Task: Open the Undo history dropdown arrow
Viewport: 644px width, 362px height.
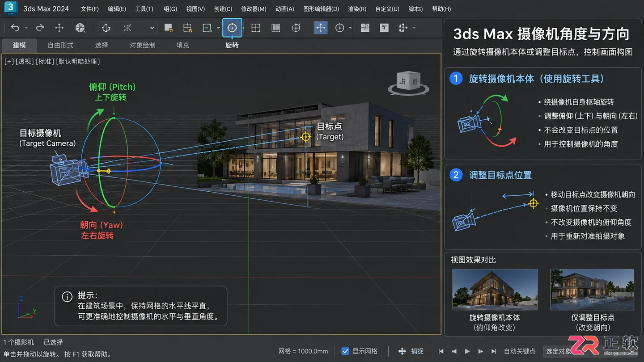Action: (x=26, y=28)
